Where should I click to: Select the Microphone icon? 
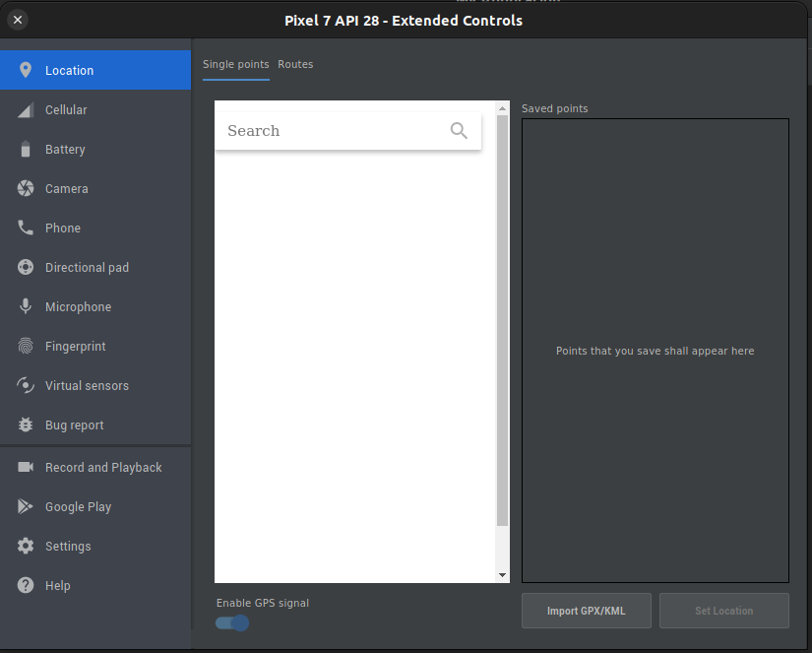26,306
